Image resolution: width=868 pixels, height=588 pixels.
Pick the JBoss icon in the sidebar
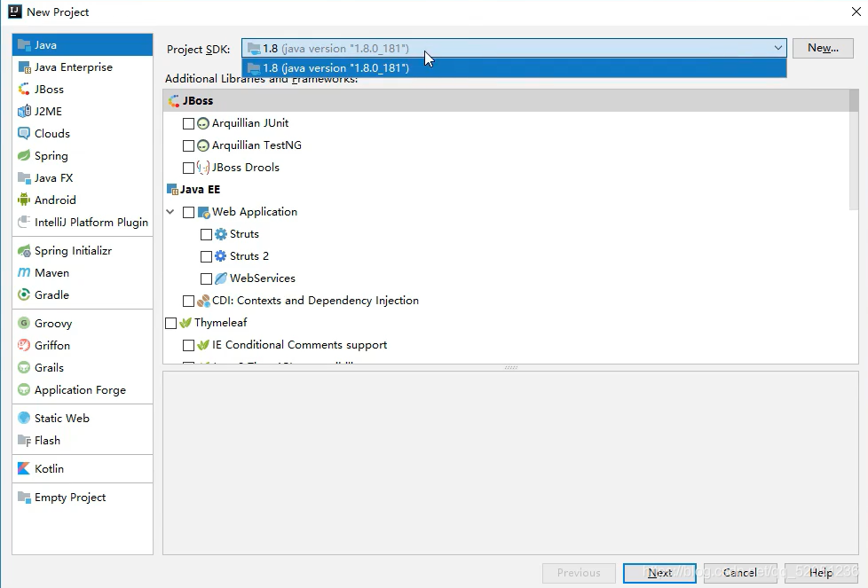click(x=24, y=89)
